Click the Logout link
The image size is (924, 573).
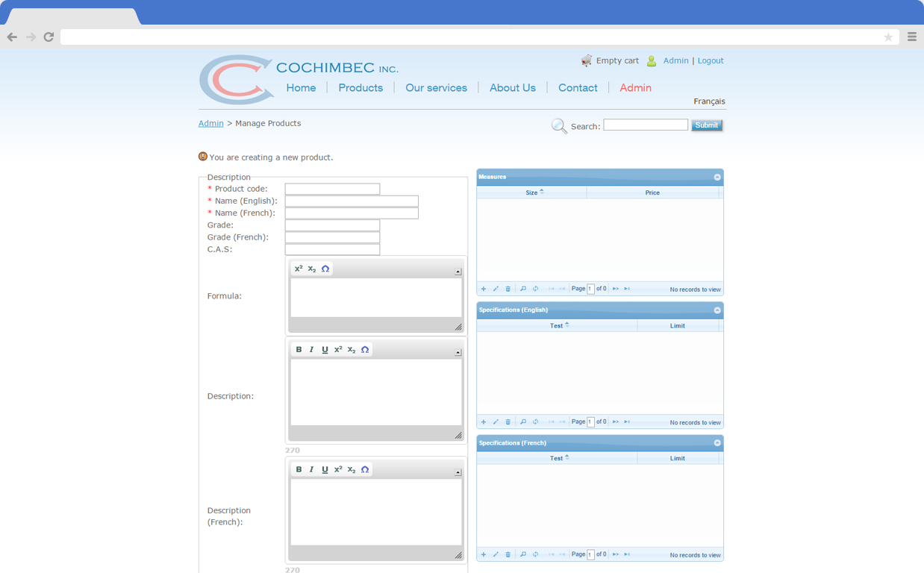(710, 60)
